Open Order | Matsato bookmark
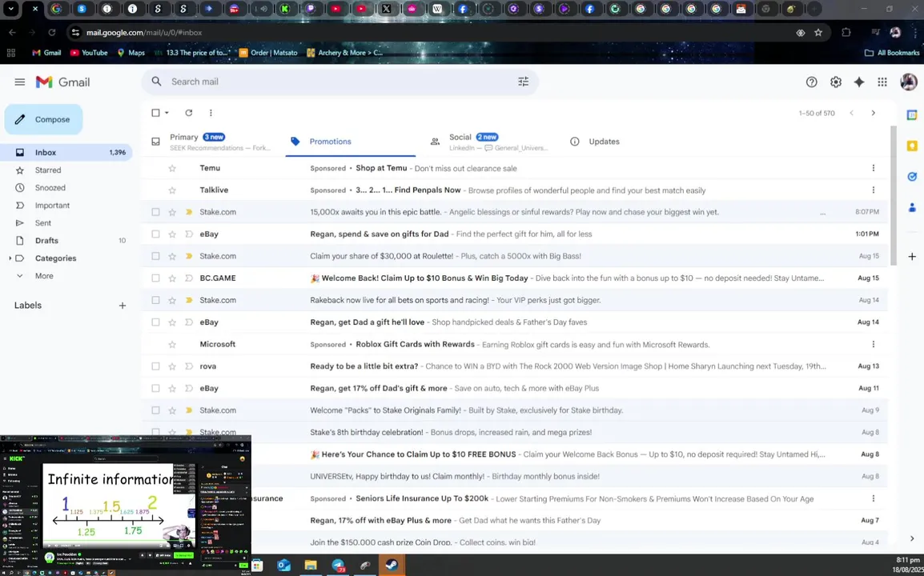Viewport: 924px width, 576px height. (x=268, y=53)
